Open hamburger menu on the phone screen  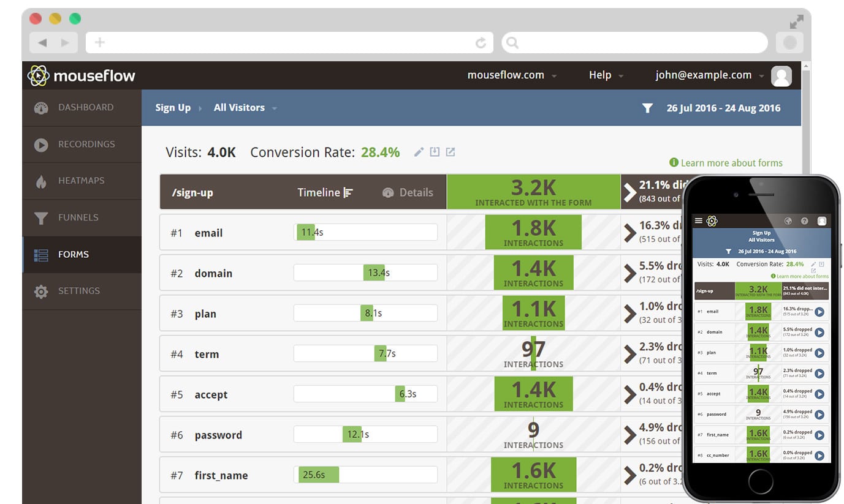pos(698,221)
